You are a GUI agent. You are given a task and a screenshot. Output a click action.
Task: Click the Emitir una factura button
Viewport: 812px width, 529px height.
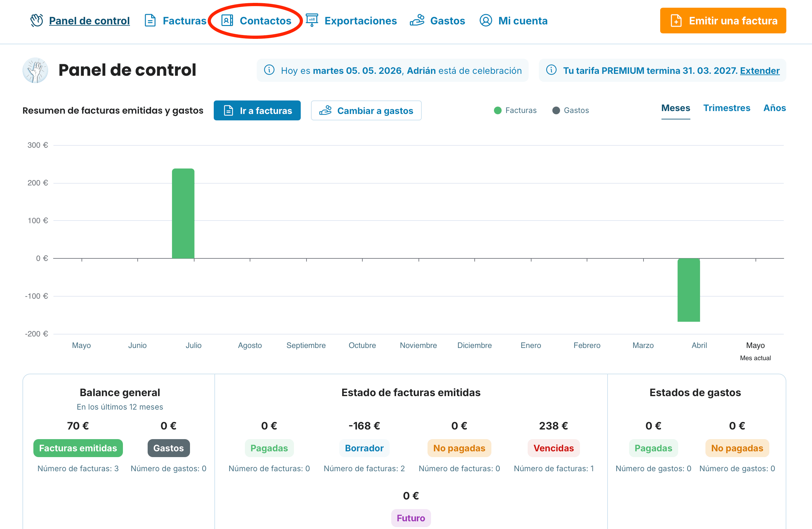tap(723, 21)
